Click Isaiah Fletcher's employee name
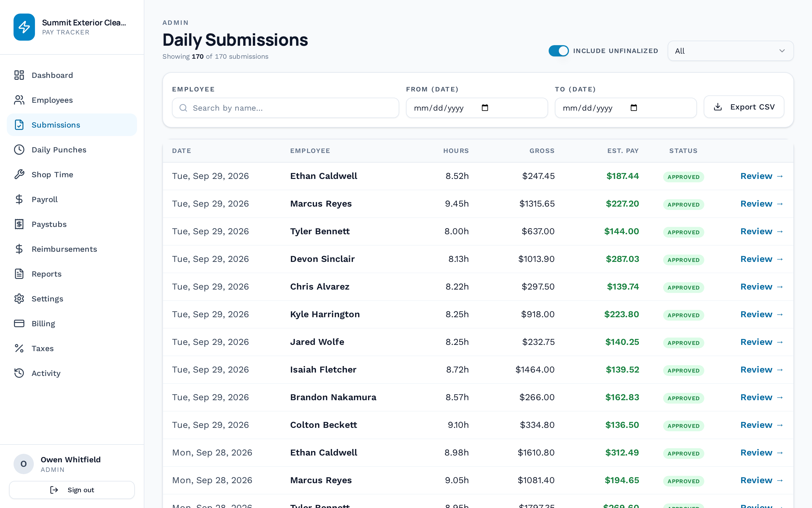The height and width of the screenshot is (508, 812). click(x=323, y=370)
